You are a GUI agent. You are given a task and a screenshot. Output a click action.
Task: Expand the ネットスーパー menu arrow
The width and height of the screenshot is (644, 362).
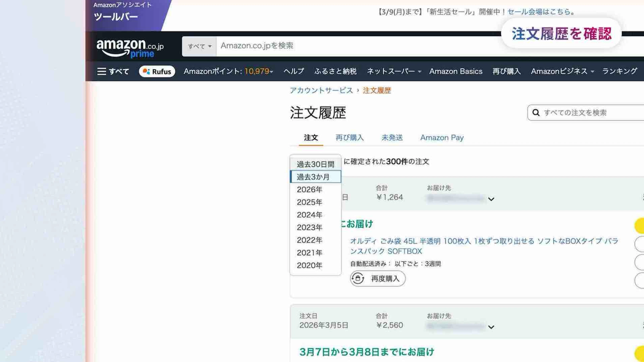(x=419, y=72)
